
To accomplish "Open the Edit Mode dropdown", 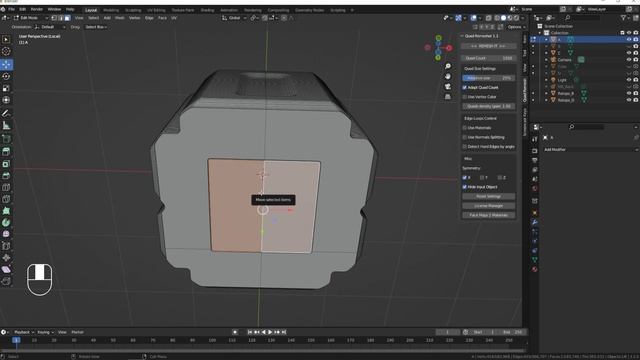I will (x=31, y=18).
